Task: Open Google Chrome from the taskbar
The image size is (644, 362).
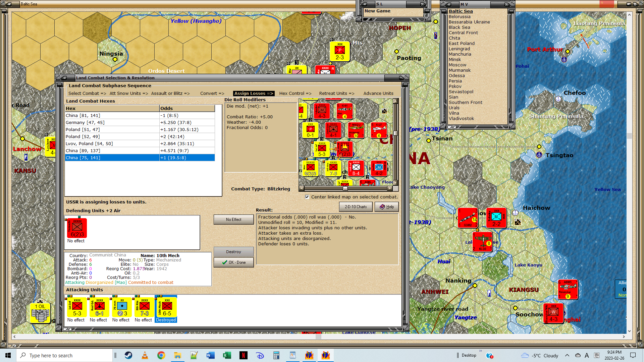Action: [x=161, y=355]
